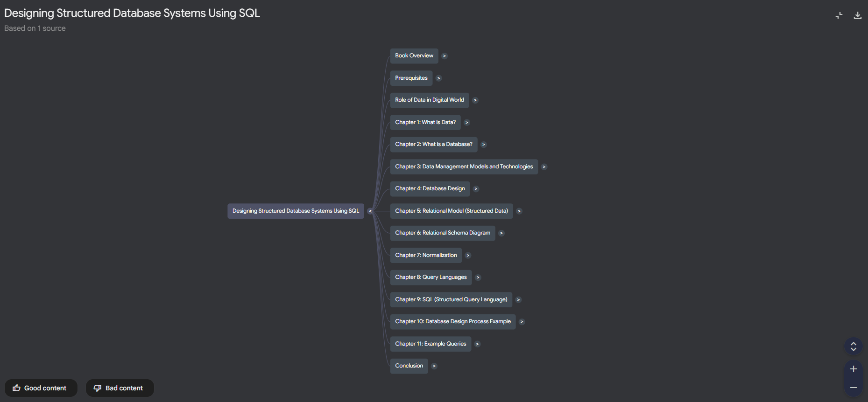Click the 'Based on 1 source' text
868x402 pixels.
pos(35,28)
